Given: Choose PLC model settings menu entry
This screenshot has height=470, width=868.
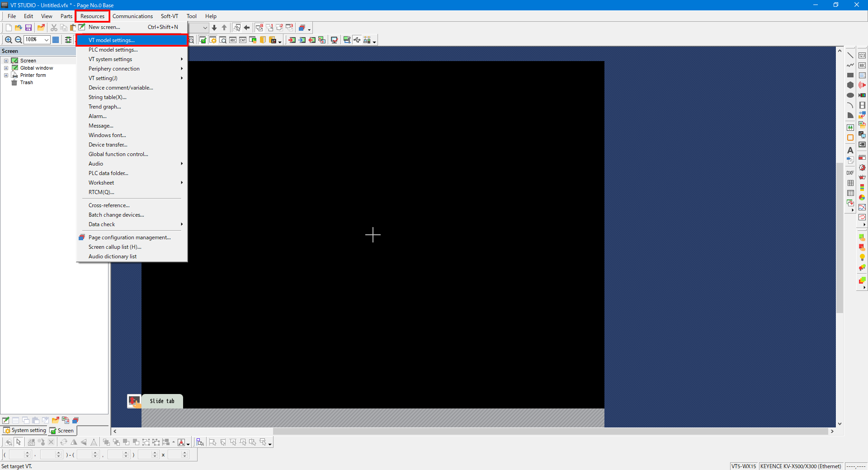Looking at the screenshot, I should [x=113, y=50].
